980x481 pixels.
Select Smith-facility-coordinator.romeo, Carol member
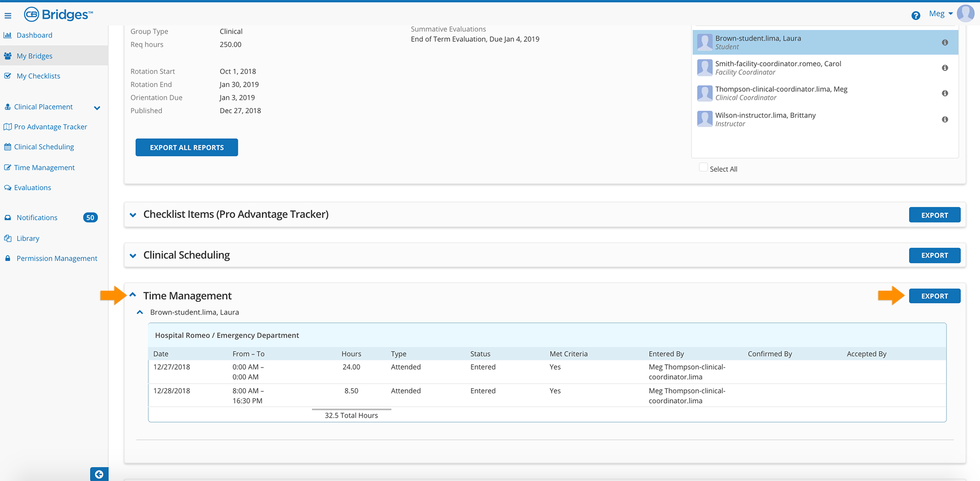click(825, 68)
